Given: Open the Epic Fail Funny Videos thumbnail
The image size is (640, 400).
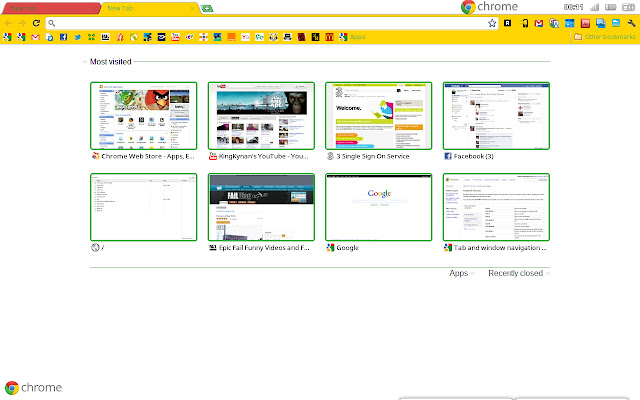Looking at the screenshot, I should click(x=261, y=207).
